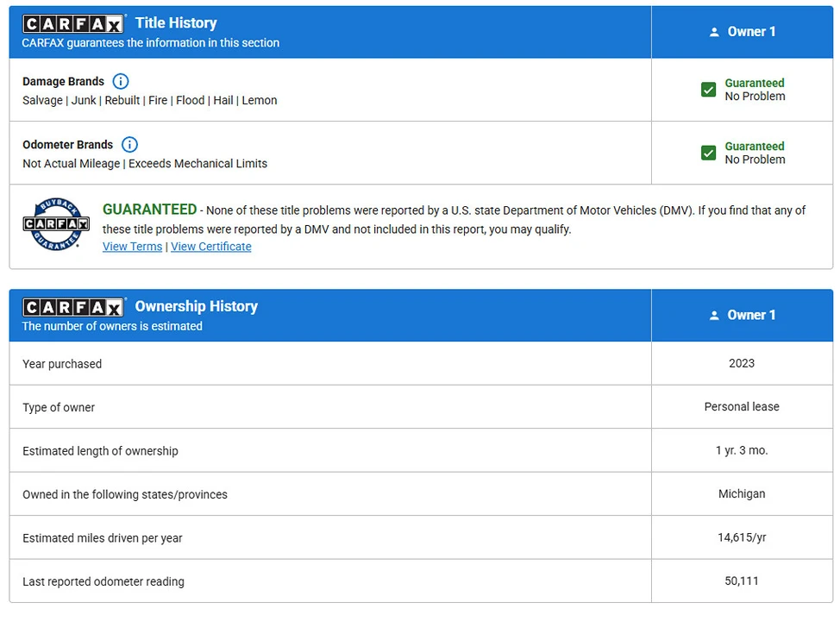Viewport: 840px width, 621px height.
Task: Click the green GUARANTEED heading text
Action: coord(149,209)
